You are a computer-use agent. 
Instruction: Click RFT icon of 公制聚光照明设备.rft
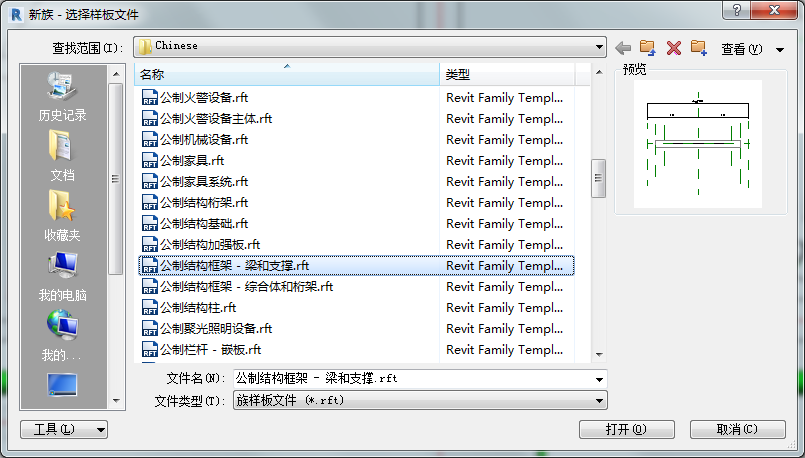149,329
